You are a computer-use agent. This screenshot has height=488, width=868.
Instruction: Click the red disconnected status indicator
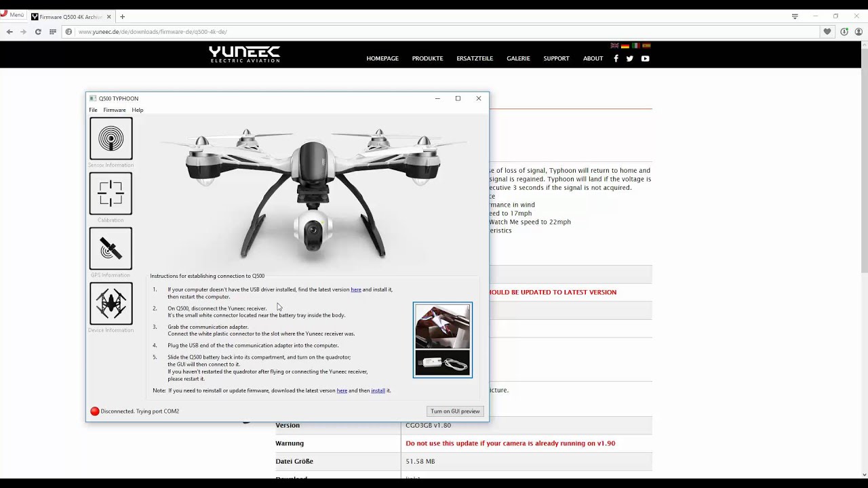pos(94,411)
